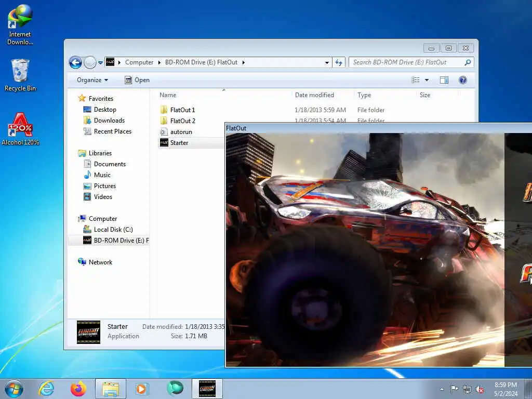The height and width of the screenshot is (399, 532).
Task: Click the FlatOut 1 folder icon
Action: pyautogui.click(x=164, y=110)
